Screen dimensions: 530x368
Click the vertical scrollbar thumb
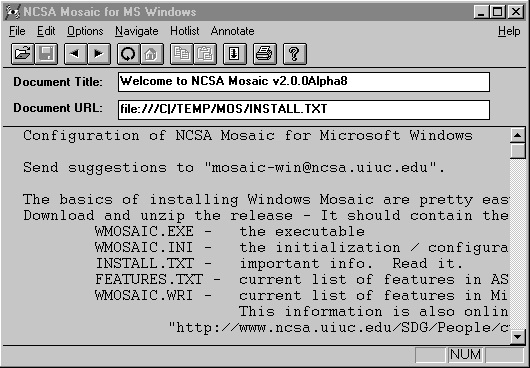[x=517, y=151]
